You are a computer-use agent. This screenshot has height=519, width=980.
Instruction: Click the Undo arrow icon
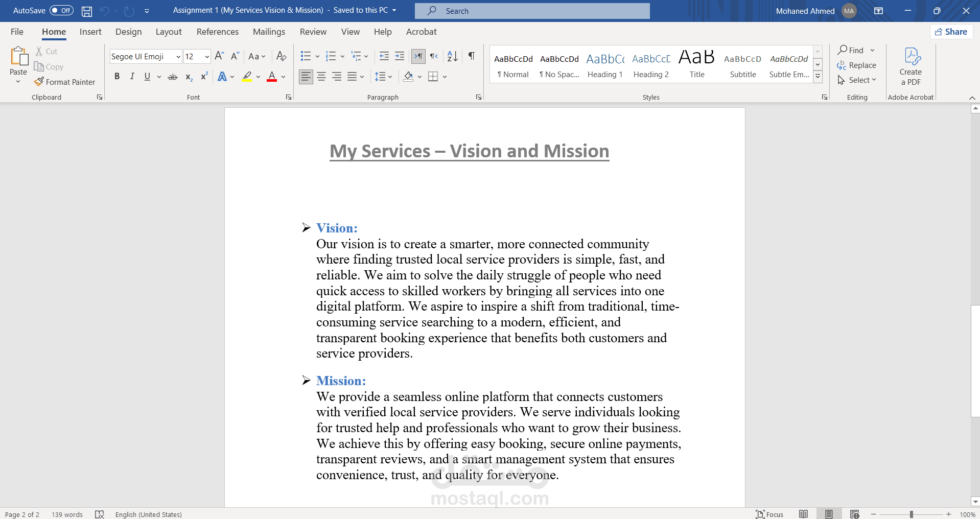click(x=105, y=11)
